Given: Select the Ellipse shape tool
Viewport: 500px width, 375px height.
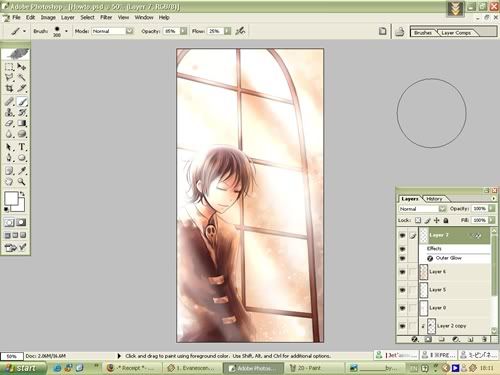Looking at the screenshot, I should (x=22, y=158).
